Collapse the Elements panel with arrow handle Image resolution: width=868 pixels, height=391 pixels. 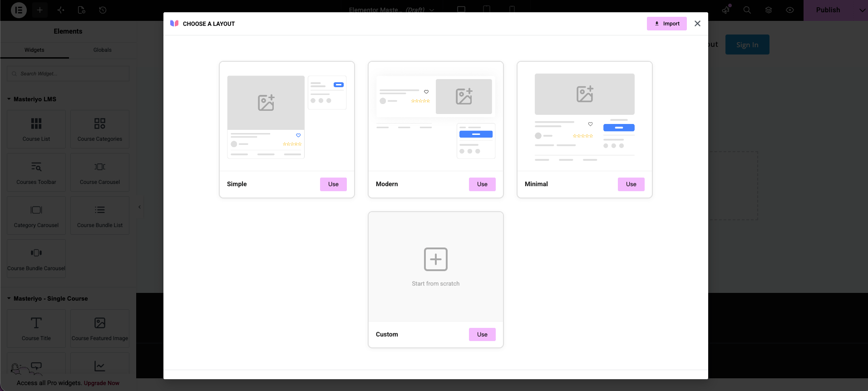tap(139, 207)
